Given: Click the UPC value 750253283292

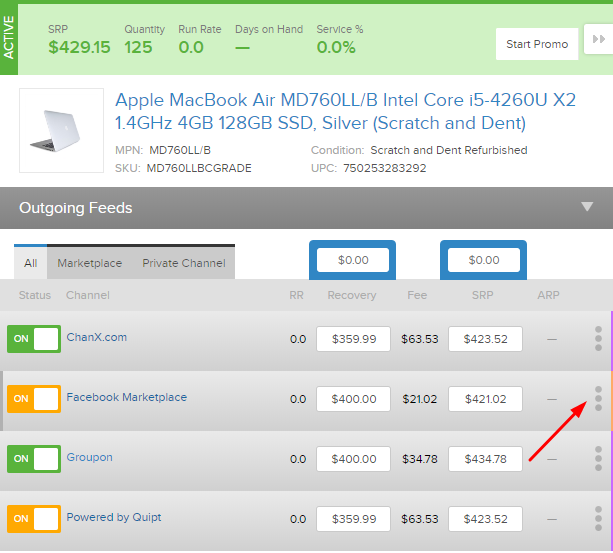Looking at the screenshot, I should point(385,168).
